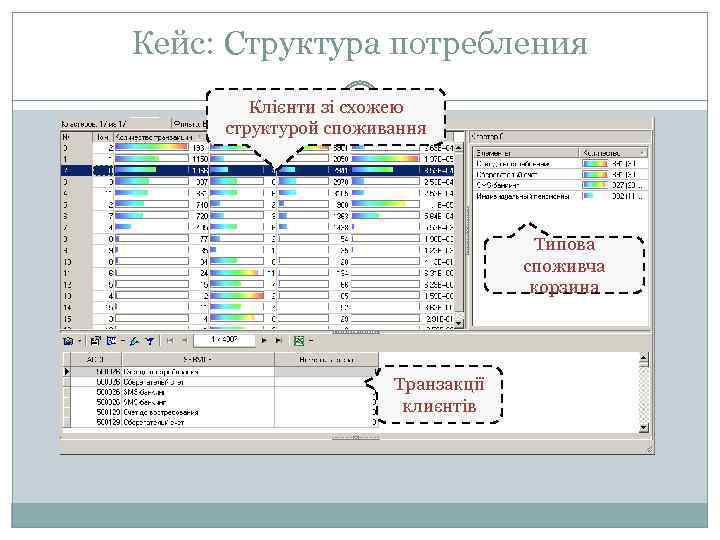Image resolution: width=720 pixels, height=540 pixels.
Task: Select cluster row with value 1150
Action: tap(257, 159)
